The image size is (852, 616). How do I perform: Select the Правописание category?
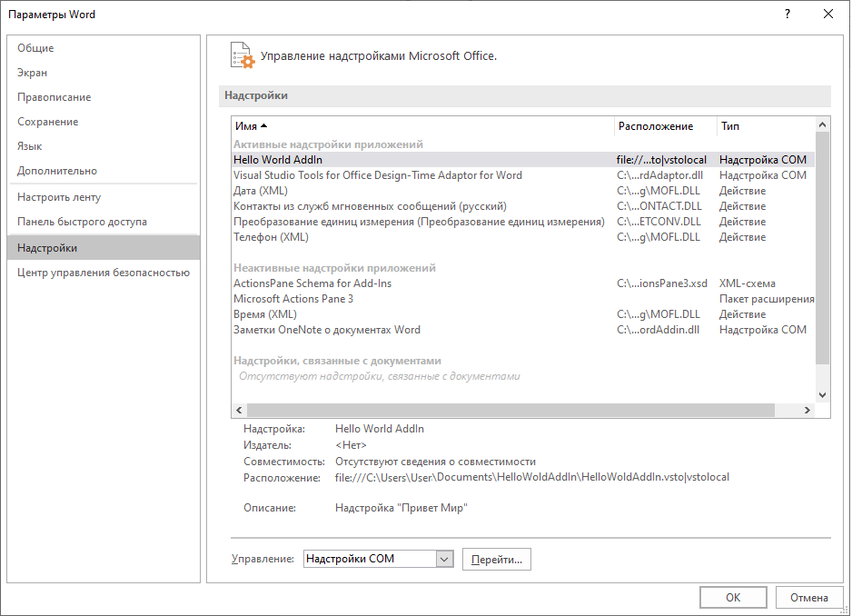[54, 97]
